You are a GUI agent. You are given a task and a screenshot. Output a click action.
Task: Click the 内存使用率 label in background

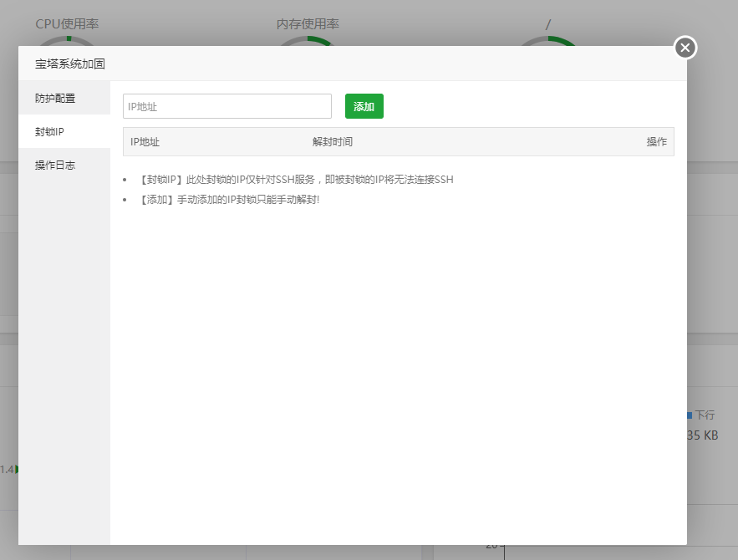click(308, 24)
